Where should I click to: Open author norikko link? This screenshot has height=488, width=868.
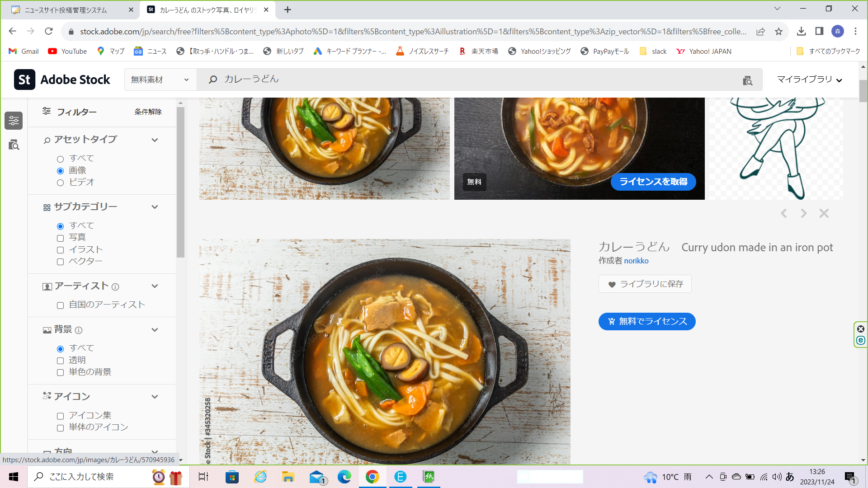(x=636, y=261)
